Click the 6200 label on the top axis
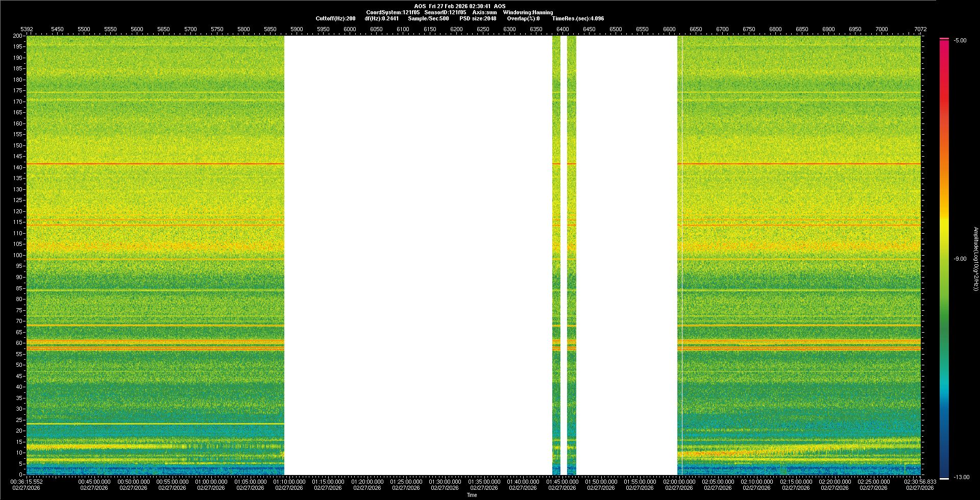 tap(456, 29)
